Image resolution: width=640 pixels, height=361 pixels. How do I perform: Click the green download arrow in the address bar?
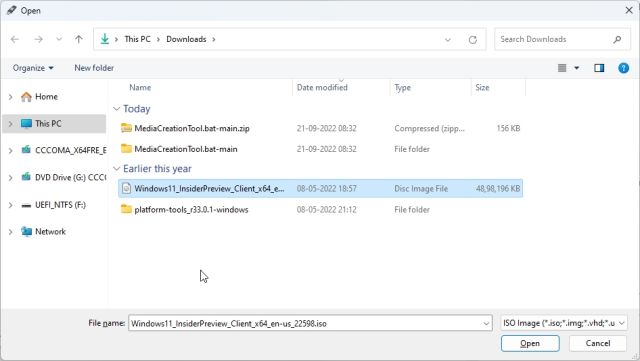click(x=105, y=39)
